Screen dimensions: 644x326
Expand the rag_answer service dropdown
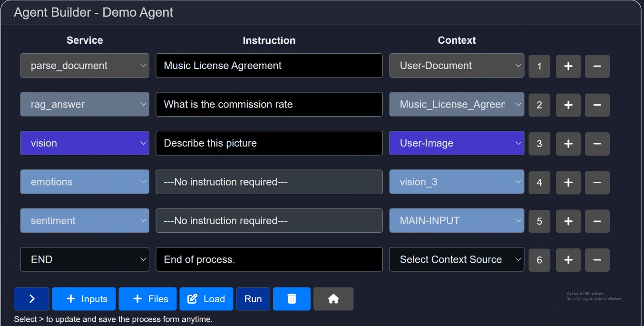[85, 105]
